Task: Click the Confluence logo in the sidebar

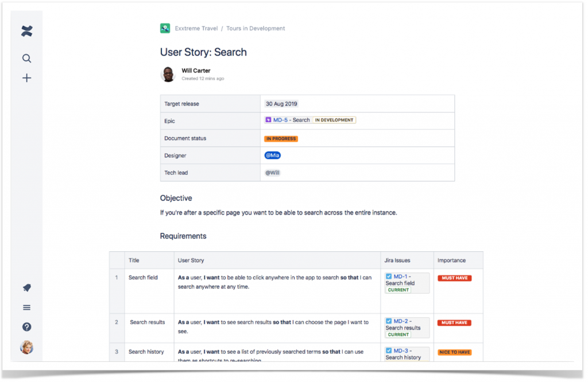Action: pyautogui.click(x=26, y=30)
